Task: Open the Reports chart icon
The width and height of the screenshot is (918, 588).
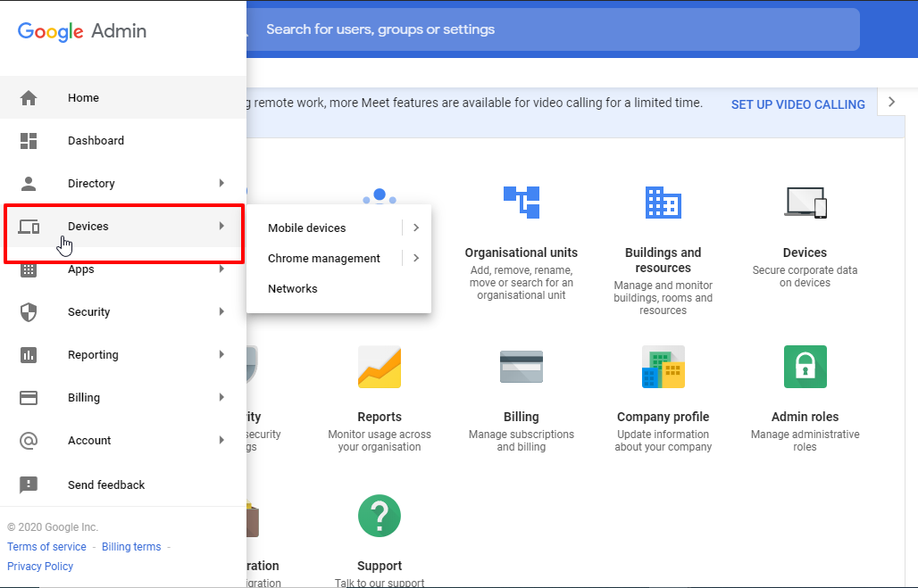Action: [380, 367]
